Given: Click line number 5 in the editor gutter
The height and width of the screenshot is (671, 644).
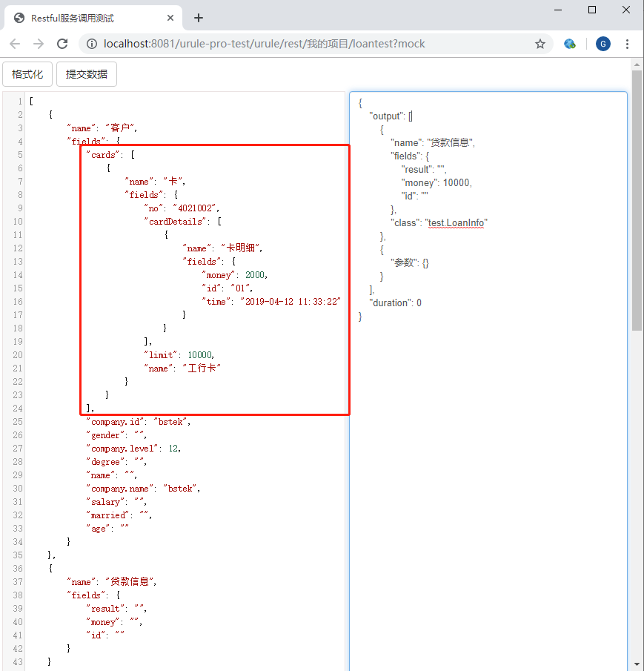Looking at the screenshot, I should (20, 155).
